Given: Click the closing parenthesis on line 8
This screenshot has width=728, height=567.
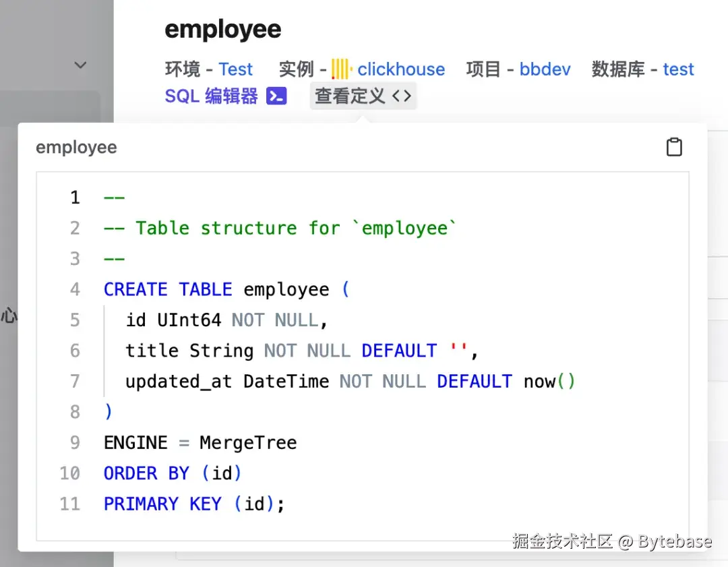Looking at the screenshot, I should [x=108, y=412].
